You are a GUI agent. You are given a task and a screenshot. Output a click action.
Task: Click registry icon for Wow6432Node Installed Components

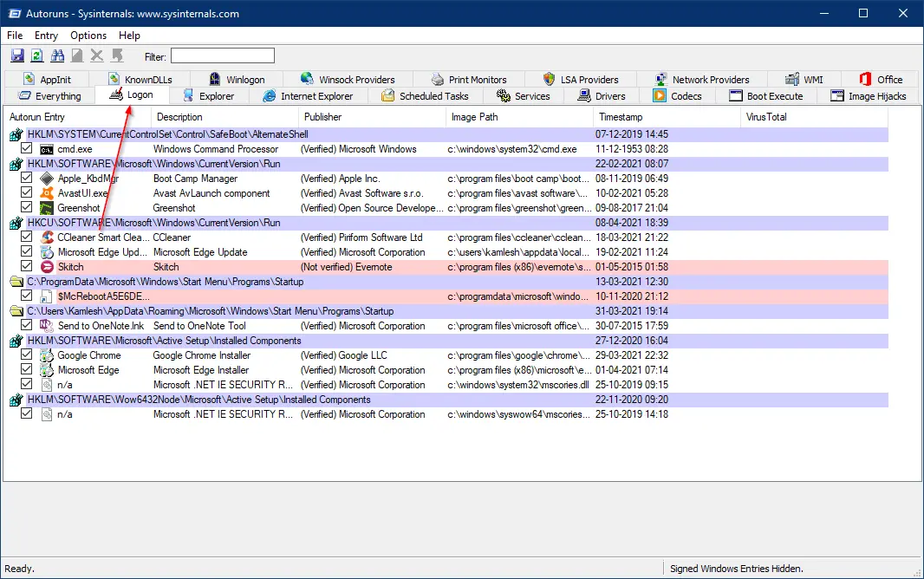click(16, 400)
